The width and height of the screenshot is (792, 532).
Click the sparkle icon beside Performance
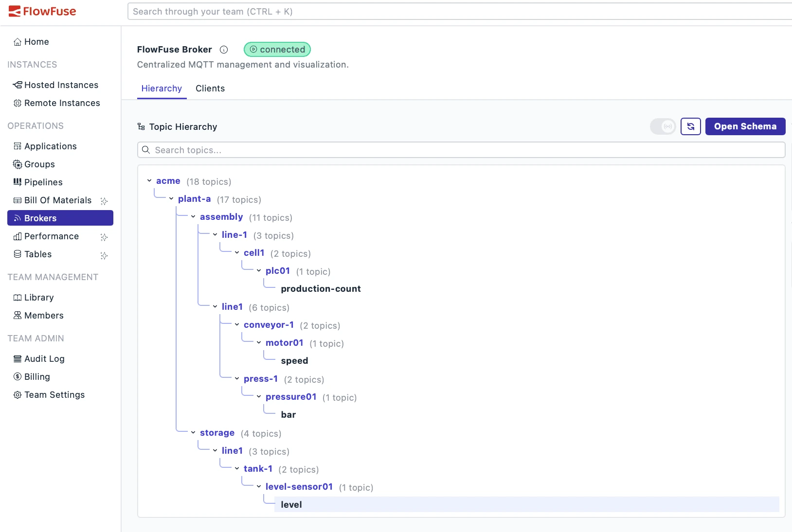tap(104, 237)
